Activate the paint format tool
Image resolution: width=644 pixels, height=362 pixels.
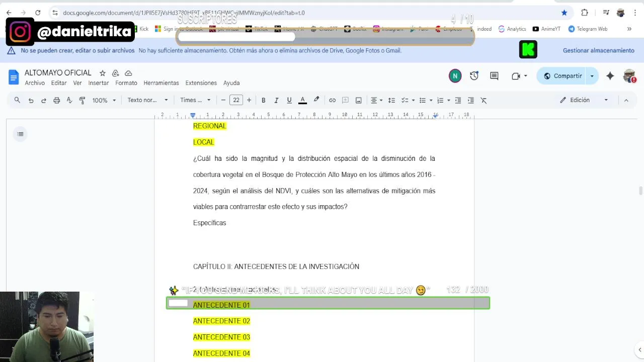[83, 100]
